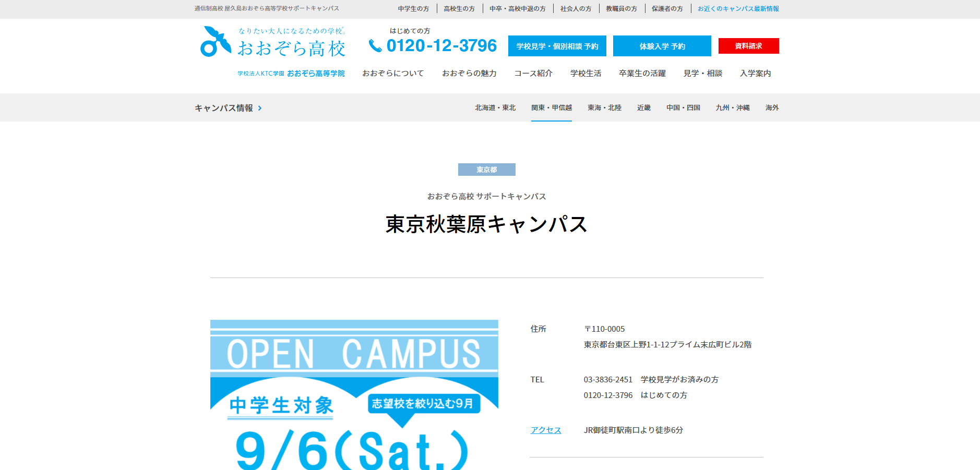Viewport: 980px width, 470px height.
Task: Click the 学校見学・個別相談 予約 button
Action: 557,46
